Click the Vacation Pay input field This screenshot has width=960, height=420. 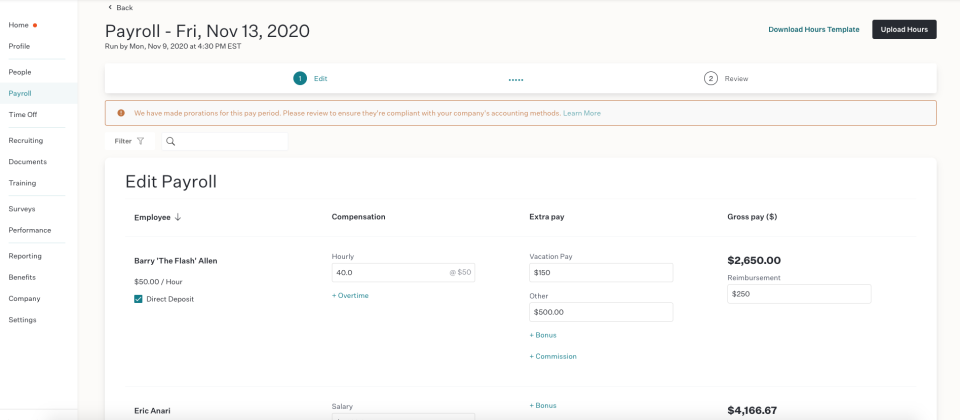pos(600,272)
